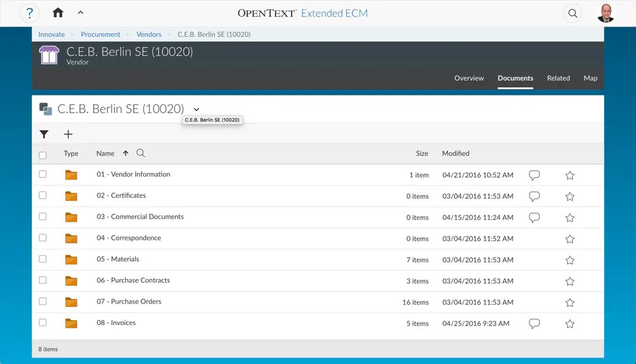Click the plus icon to add a new item
Screen dimensions: 636x364
tap(68, 134)
